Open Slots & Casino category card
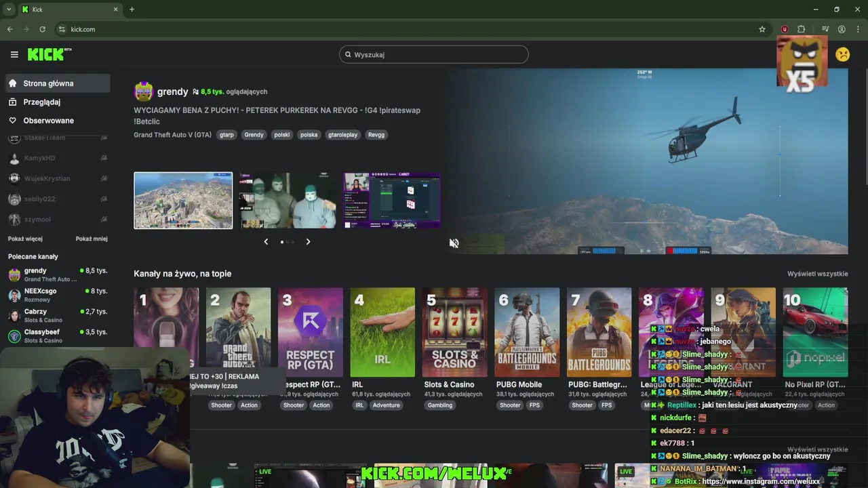The height and width of the screenshot is (488, 868). [455, 332]
